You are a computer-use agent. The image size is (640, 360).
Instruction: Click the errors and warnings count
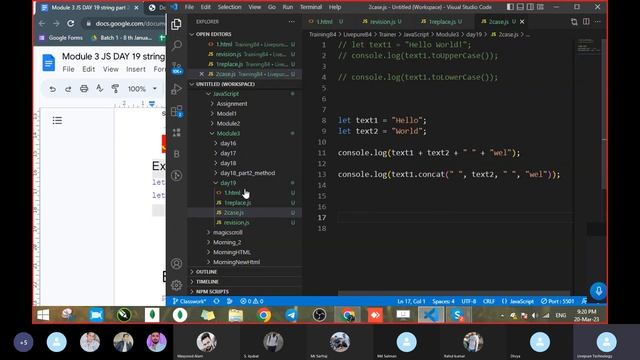(x=252, y=301)
